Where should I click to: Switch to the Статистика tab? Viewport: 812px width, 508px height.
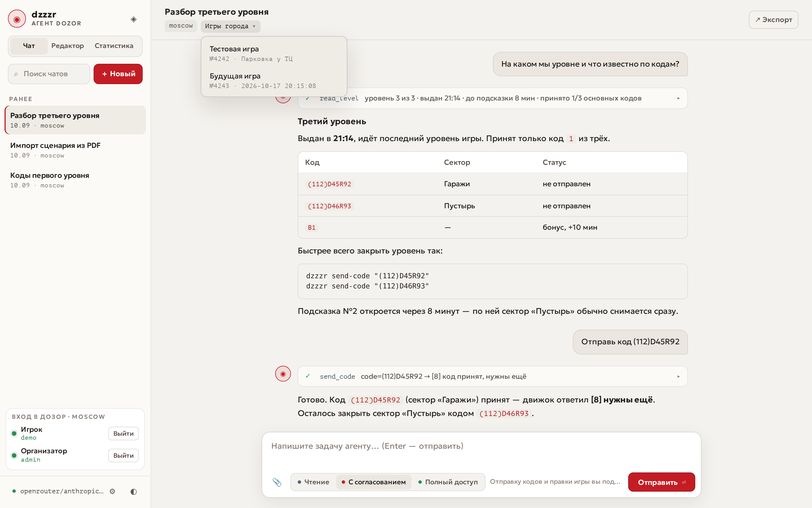(114, 46)
